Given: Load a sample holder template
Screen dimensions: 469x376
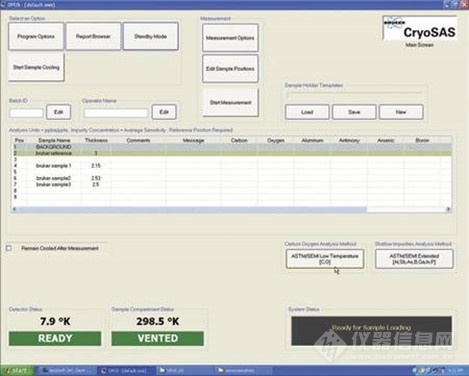Looking at the screenshot, I should pos(307,112).
